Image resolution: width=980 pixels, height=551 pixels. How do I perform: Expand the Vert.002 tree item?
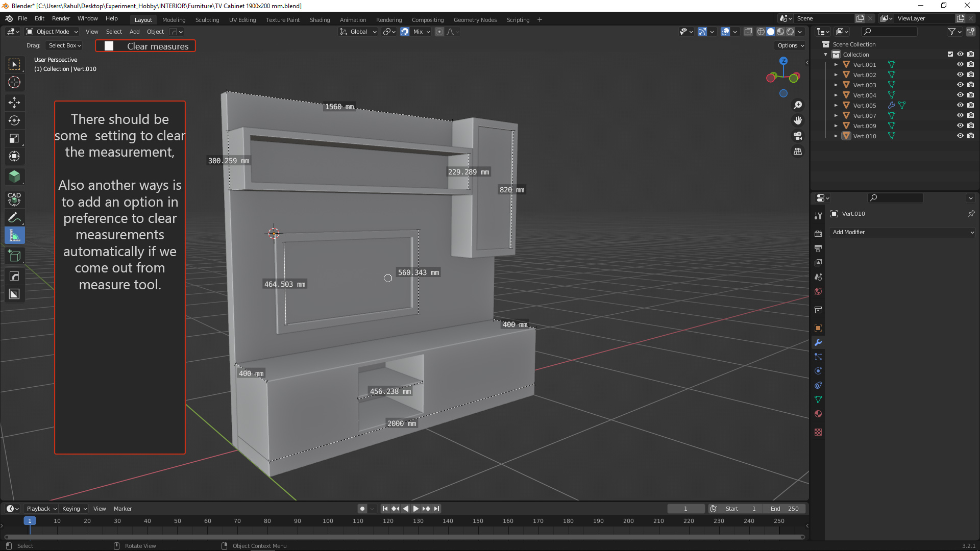pyautogui.click(x=836, y=75)
